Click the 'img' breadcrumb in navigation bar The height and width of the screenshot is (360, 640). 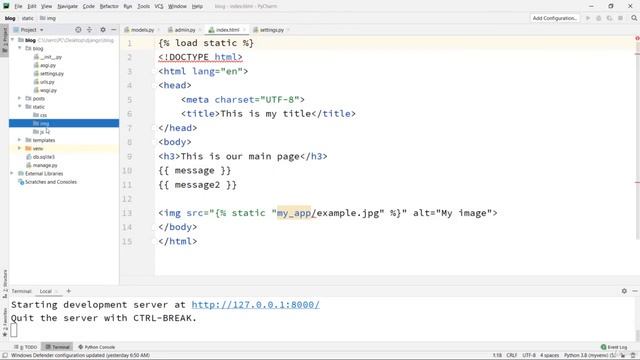tap(48, 18)
